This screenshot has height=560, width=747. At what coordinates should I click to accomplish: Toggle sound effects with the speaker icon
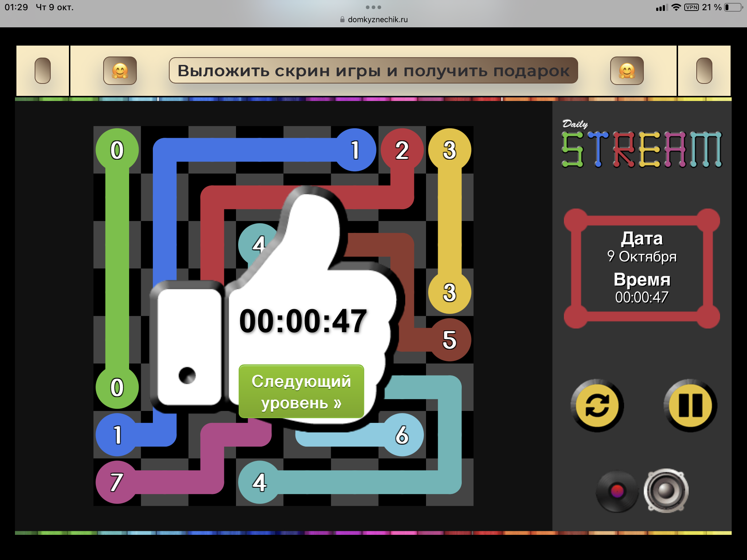coord(666,490)
